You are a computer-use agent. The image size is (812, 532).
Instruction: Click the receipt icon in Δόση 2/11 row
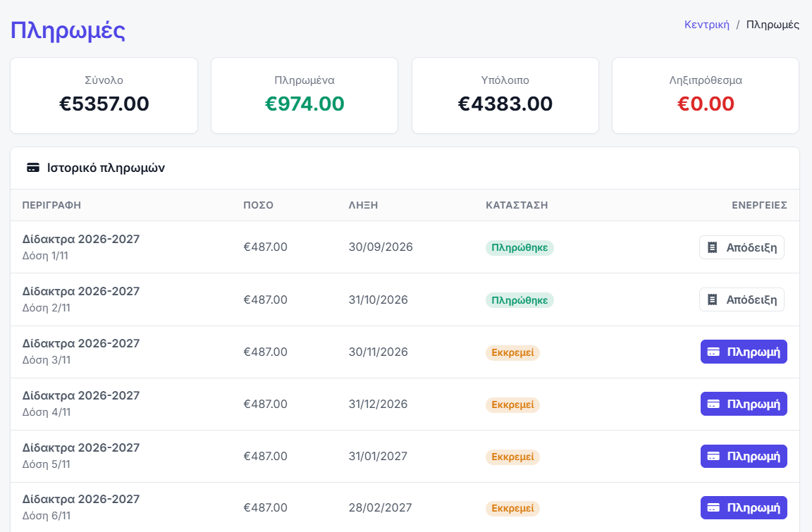713,299
